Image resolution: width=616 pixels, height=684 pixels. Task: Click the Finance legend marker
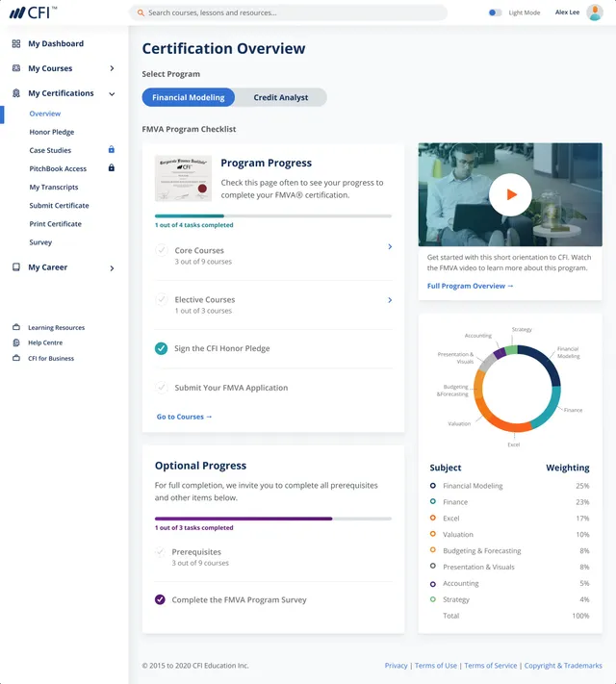(x=432, y=501)
